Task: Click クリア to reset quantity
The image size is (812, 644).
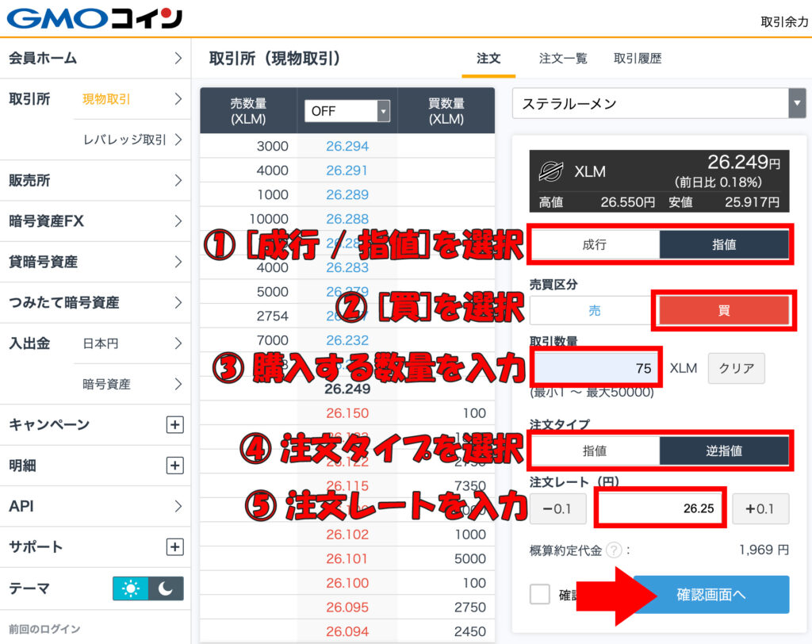Action: point(737,368)
